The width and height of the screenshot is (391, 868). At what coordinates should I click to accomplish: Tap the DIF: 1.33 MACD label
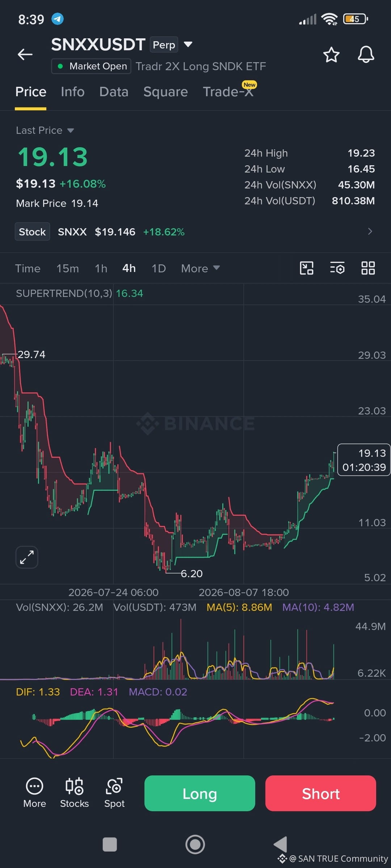(x=38, y=692)
